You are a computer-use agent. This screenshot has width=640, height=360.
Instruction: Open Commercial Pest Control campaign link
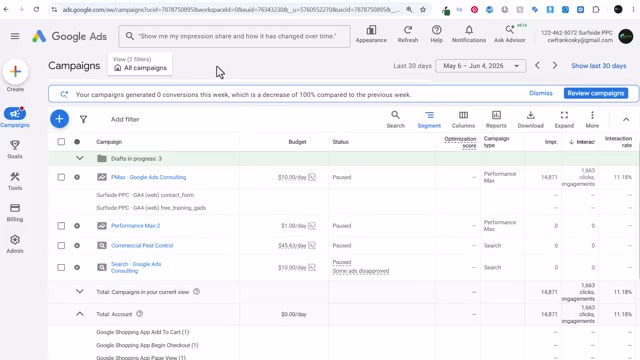click(x=142, y=245)
